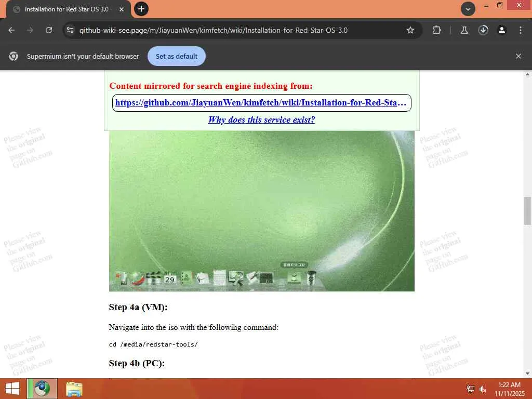Open 'Why does this service exist?' link
532x399 pixels.
(262, 120)
